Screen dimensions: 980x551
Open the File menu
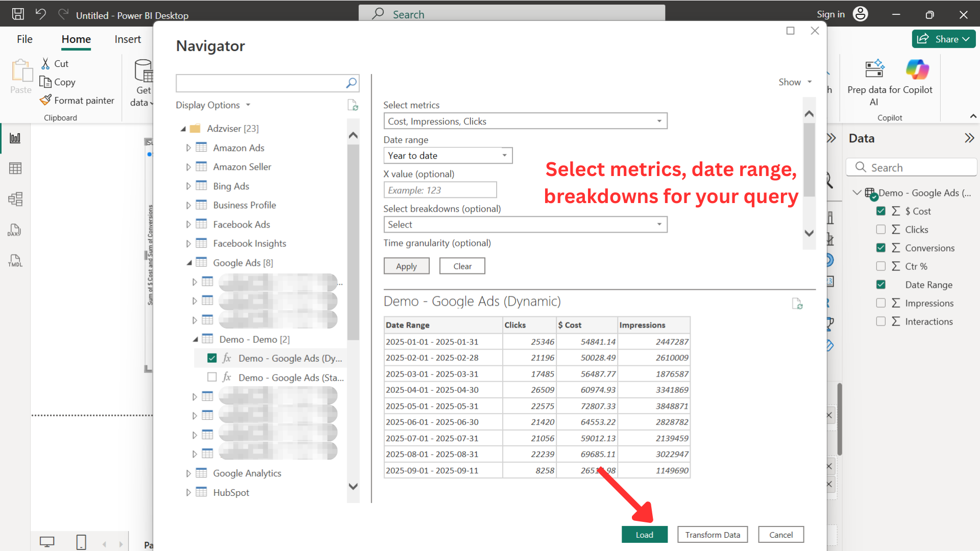(x=24, y=39)
